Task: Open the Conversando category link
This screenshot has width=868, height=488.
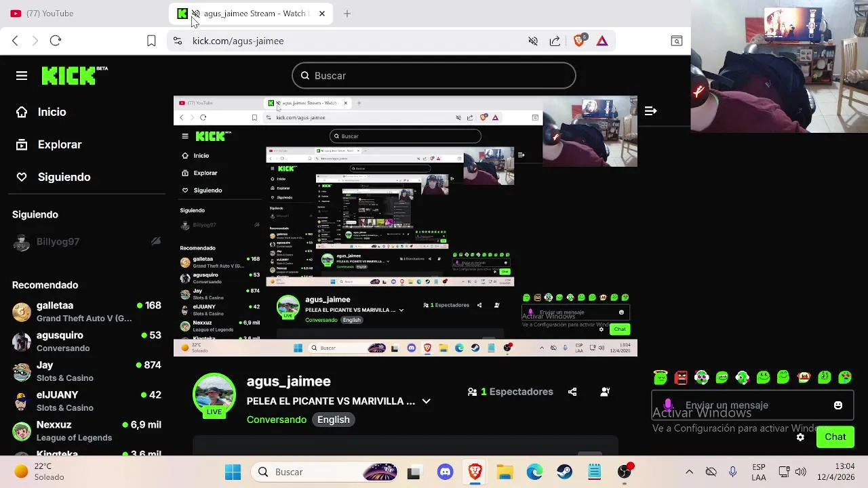Action: coord(277,420)
